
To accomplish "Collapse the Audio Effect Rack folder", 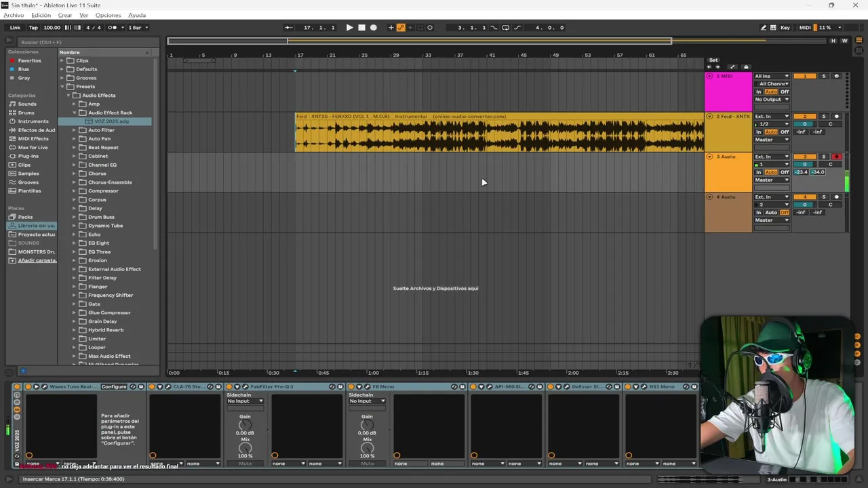I will 75,113.
